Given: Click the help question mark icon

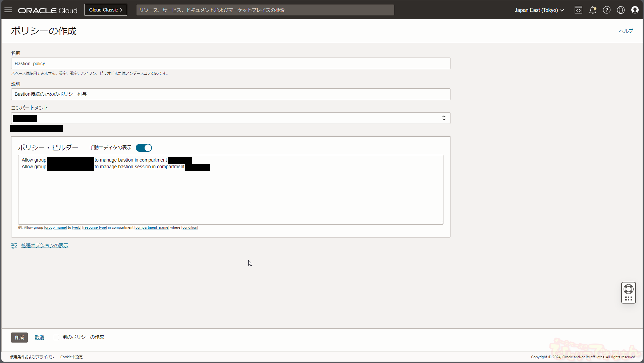Looking at the screenshot, I should (607, 10).
